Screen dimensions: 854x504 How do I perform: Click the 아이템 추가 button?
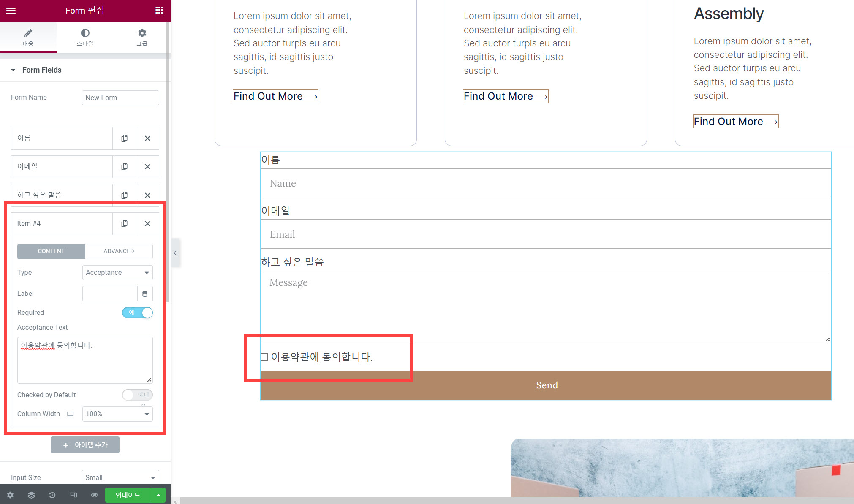tap(85, 444)
